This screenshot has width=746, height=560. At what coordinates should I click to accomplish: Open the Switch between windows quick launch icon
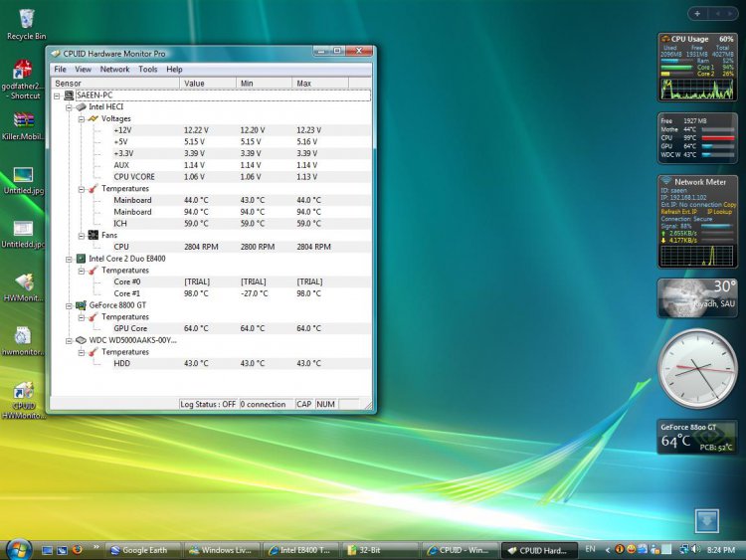[x=62, y=550]
